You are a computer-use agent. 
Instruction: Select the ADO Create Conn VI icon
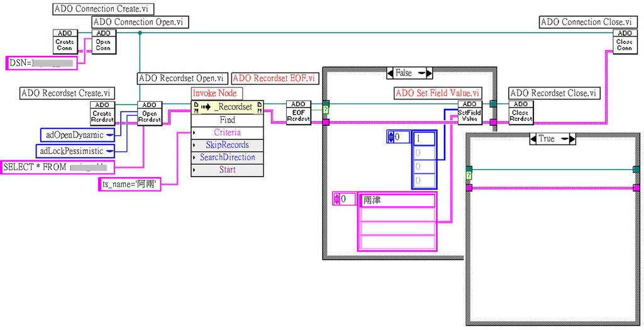coord(65,41)
